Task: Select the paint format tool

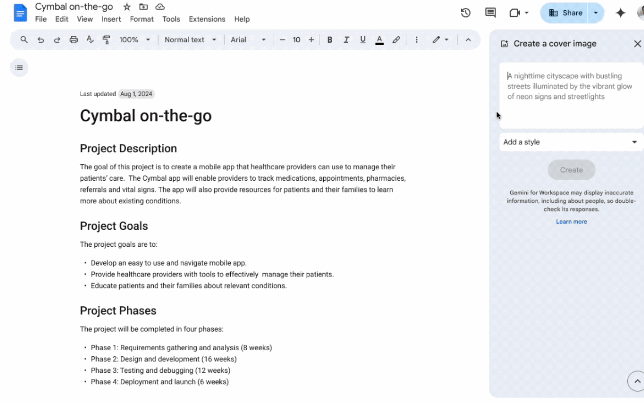Action: pyautogui.click(x=106, y=40)
